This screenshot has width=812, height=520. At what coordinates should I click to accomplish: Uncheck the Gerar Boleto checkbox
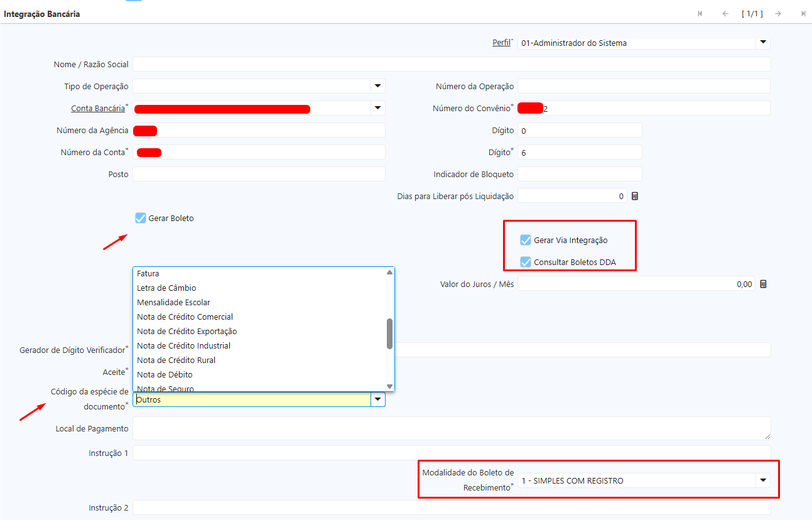(x=141, y=218)
